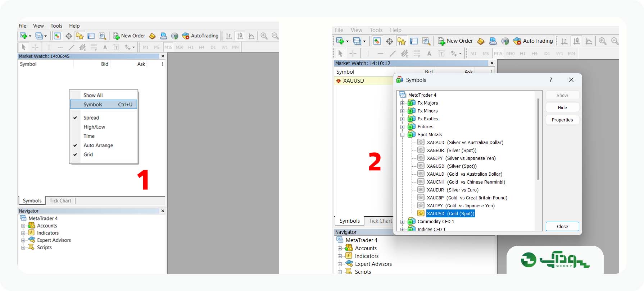Click New Order in right window toolbar
644x291 pixels.
coord(455,41)
